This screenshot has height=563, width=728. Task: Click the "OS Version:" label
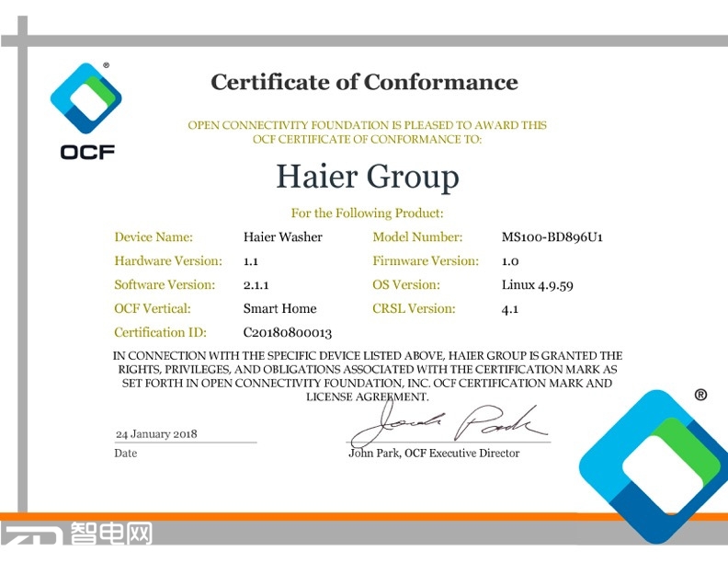[405, 285]
